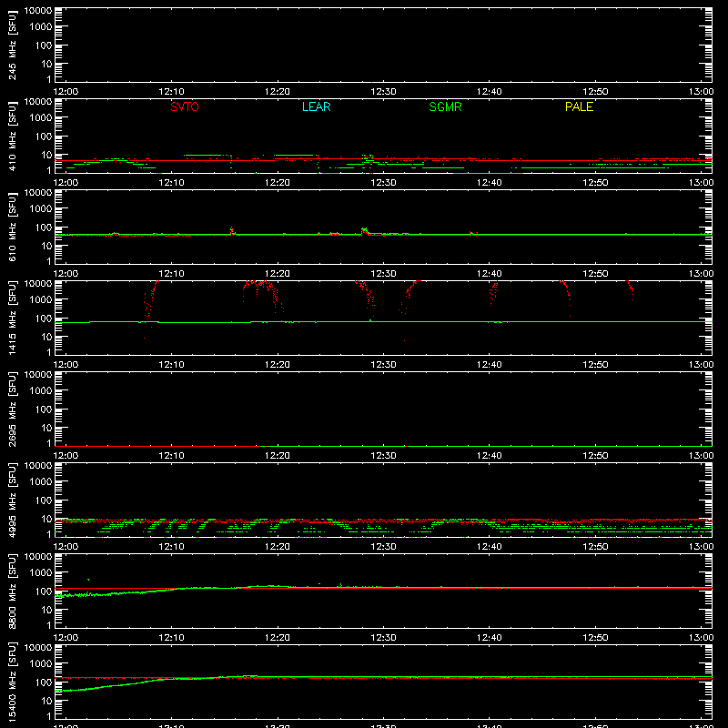The height and width of the screenshot is (728, 728).
Task: Select the '245 MHz [SFU]' axis label
Action: 12,45
